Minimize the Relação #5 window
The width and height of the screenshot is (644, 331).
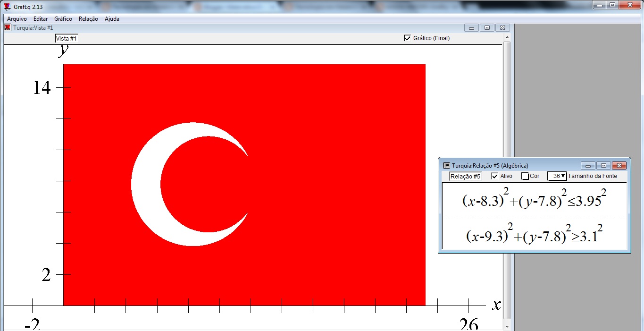588,166
